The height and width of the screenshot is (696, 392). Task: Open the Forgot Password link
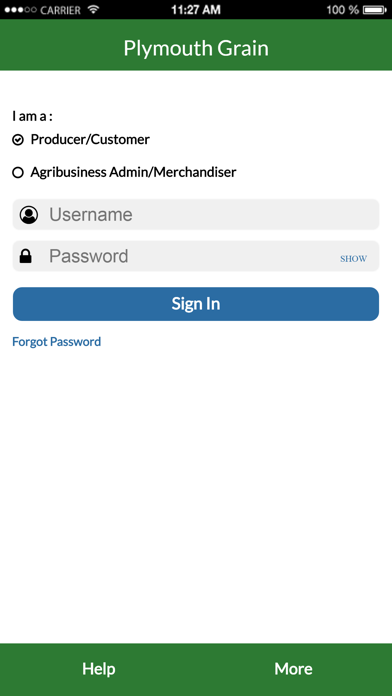pyautogui.click(x=56, y=342)
